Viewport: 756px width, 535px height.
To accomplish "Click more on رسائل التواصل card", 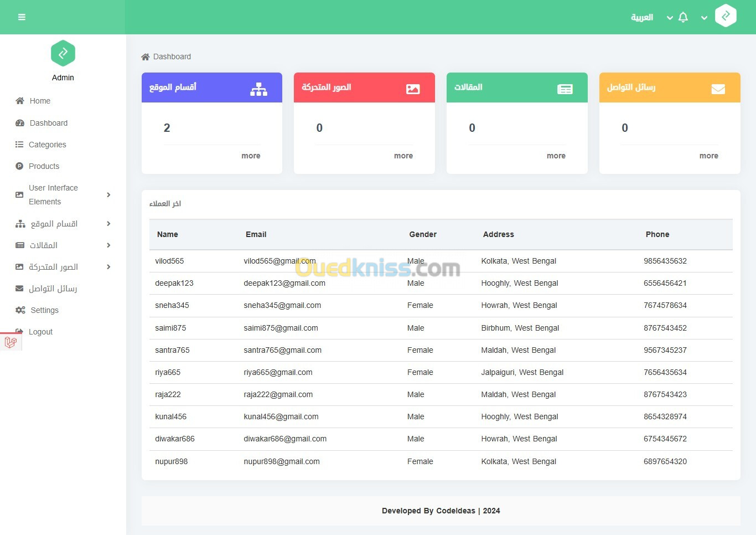I will tap(709, 156).
